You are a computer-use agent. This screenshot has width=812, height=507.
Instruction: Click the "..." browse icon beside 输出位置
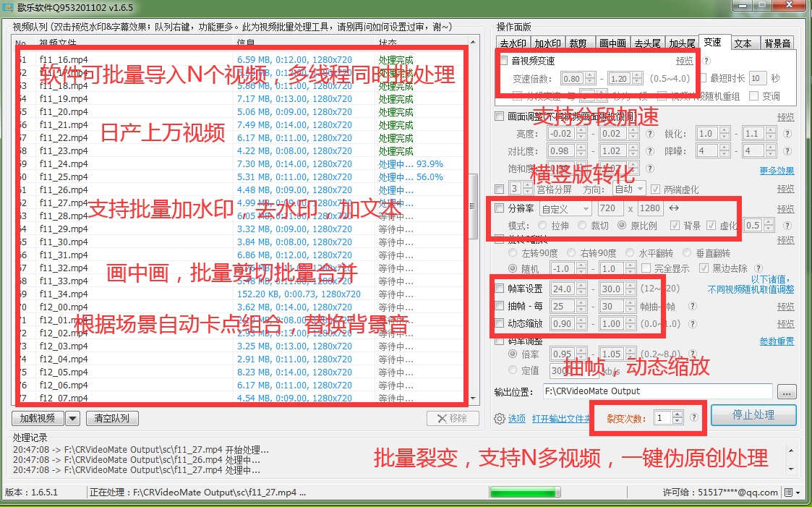point(786,391)
